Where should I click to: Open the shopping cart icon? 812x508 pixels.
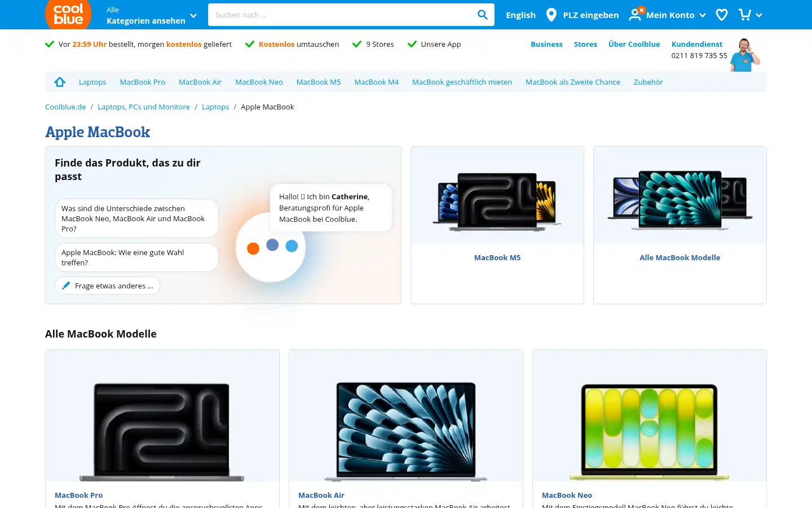[745, 15]
